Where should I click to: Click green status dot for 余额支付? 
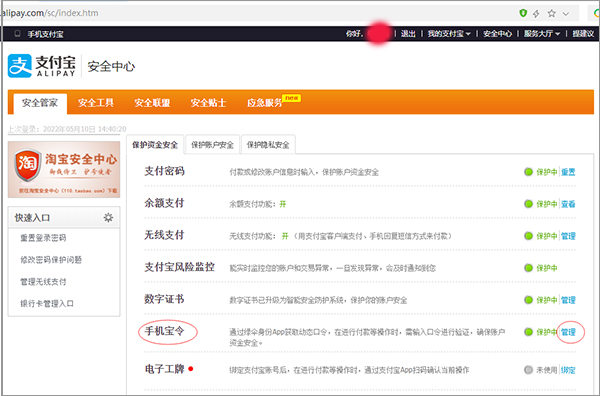pos(528,204)
